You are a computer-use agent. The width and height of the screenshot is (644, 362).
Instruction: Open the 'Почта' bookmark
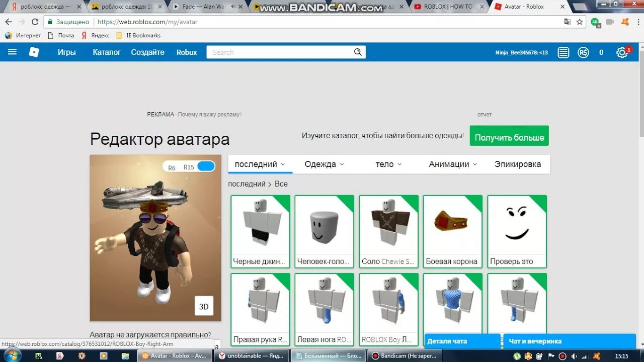pyautogui.click(x=60, y=35)
